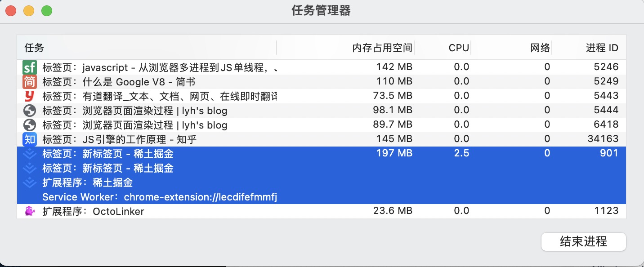This screenshot has width=644, height=267.
Task: Select the JS引擎的工作原理 - 知乎 row
Action: 322,139
